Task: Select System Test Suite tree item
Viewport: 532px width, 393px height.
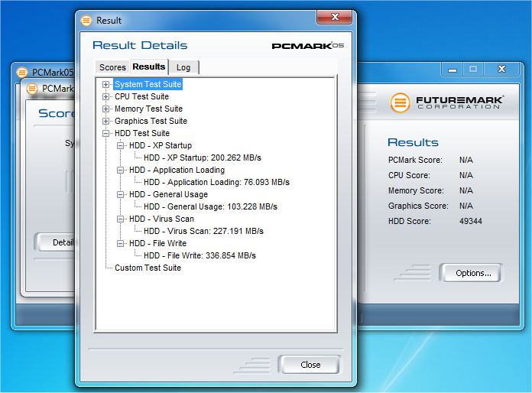Action: [148, 84]
